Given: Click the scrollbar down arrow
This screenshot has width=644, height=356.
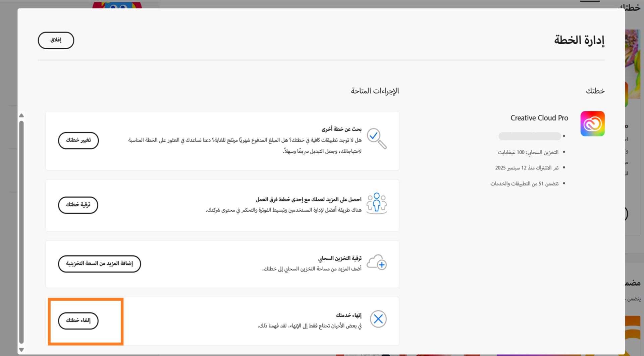Looking at the screenshot, I should pos(21,350).
